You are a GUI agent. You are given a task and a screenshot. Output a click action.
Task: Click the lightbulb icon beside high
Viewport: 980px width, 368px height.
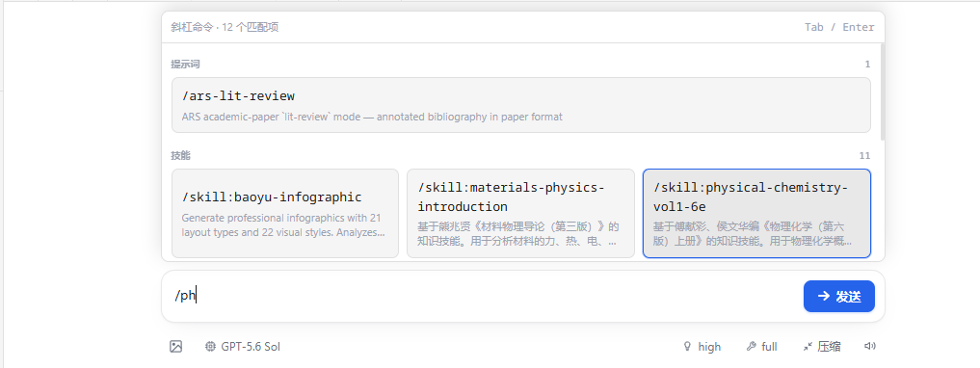click(x=688, y=346)
